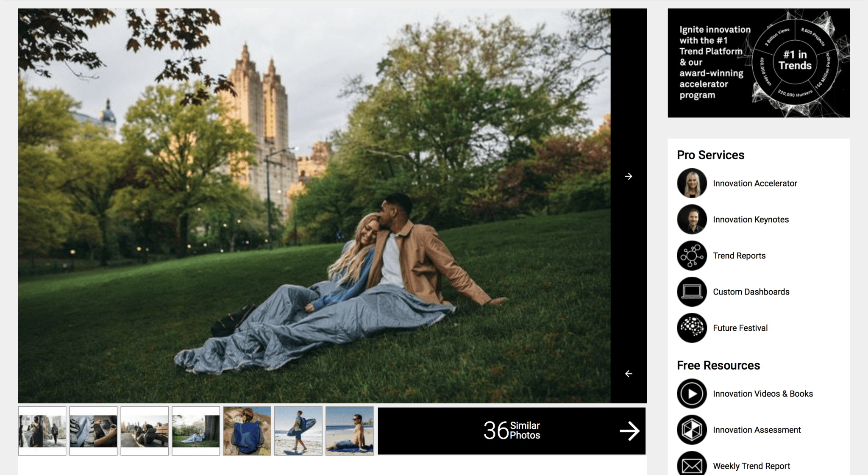Open the Trend Reports text link
This screenshot has height=475, width=868.
tap(739, 256)
